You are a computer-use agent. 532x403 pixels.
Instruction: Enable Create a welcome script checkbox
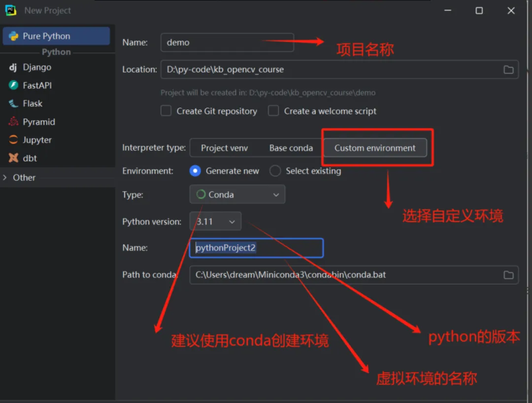click(x=273, y=111)
